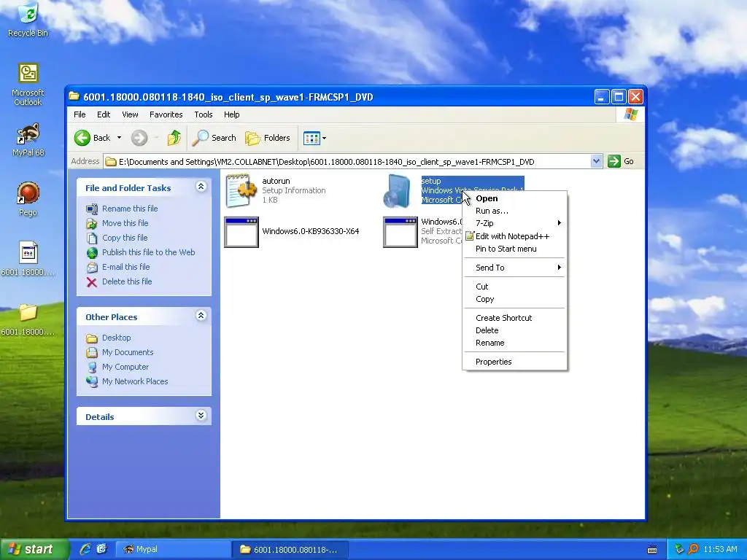The image size is (747, 560).
Task: Click E-mail this file link
Action: pyautogui.click(x=125, y=267)
